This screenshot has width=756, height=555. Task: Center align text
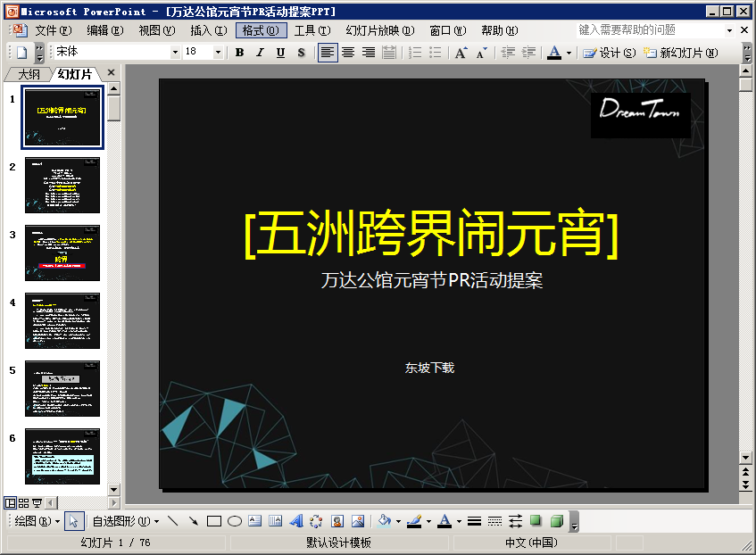347,52
